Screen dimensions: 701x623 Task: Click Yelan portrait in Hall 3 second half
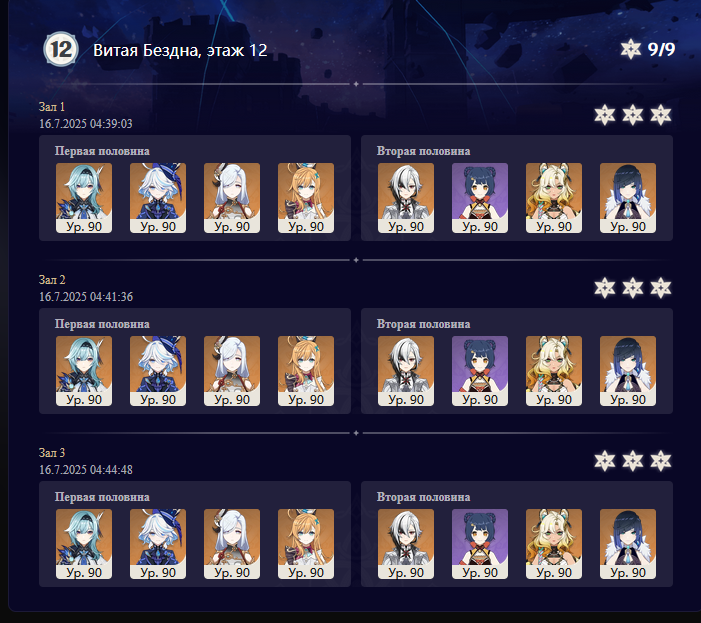tap(628, 543)
